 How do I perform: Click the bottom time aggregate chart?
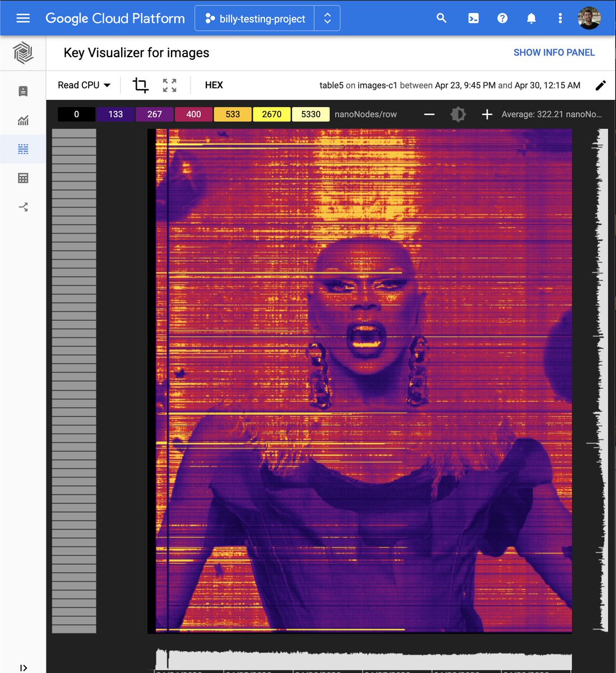point(363,660)
